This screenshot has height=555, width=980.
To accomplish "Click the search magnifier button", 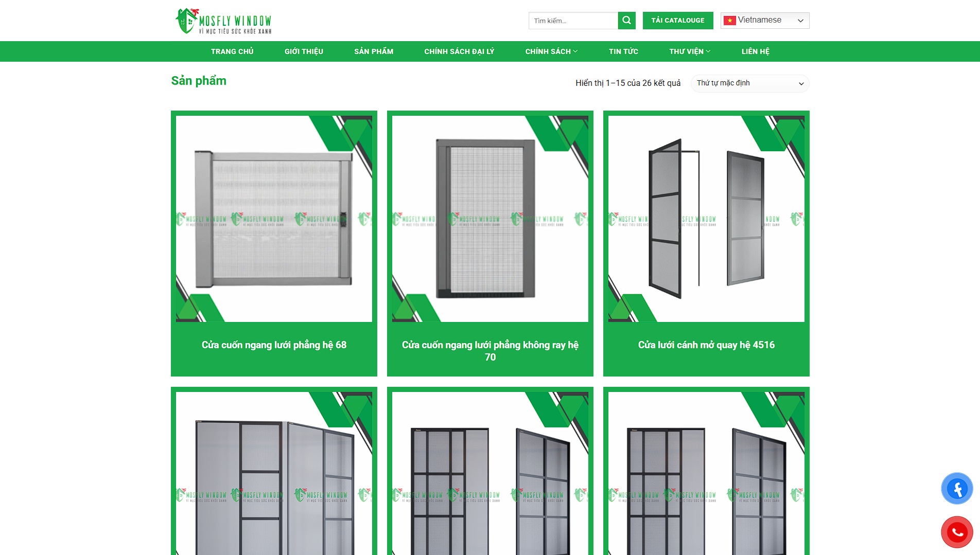I will coord(626,21).
